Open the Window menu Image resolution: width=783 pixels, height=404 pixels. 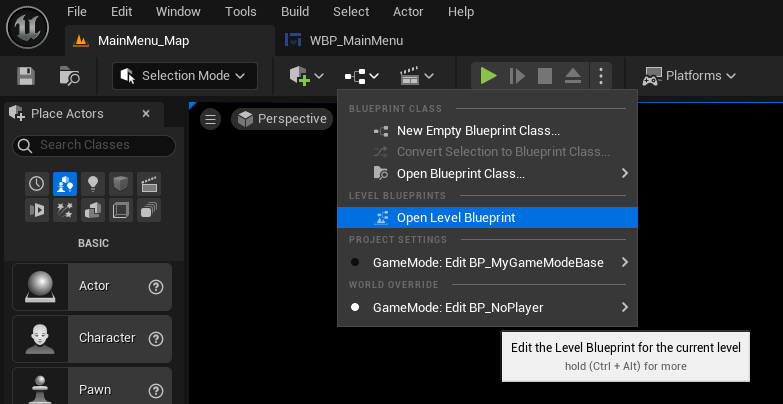pos(178,11)
